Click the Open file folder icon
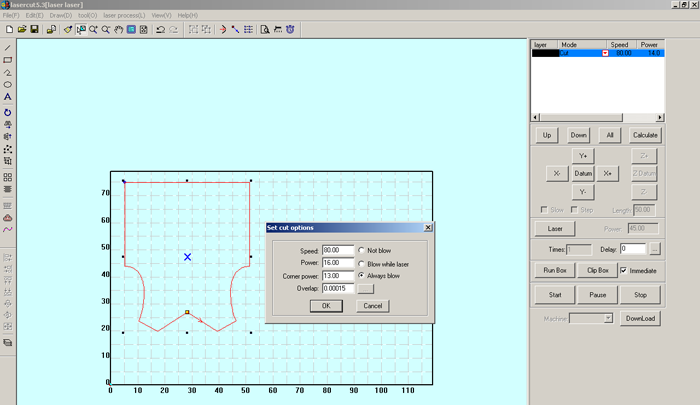 (22, 29)
